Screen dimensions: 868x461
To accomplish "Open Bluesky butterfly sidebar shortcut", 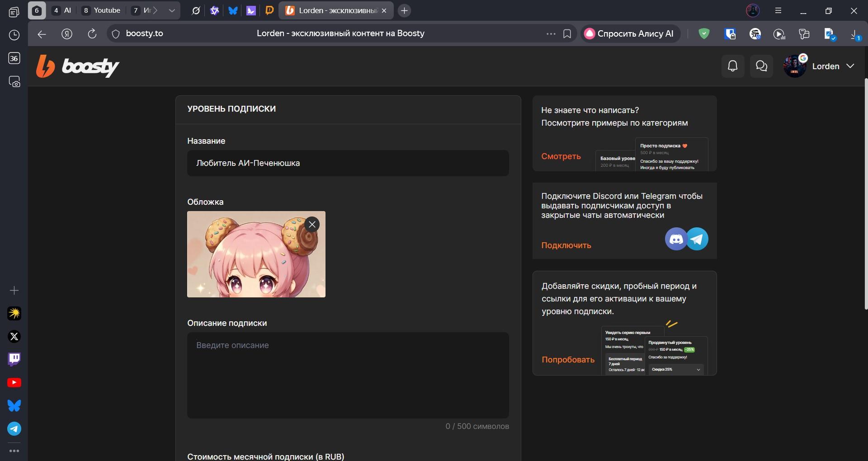I will tap(14, 405).
